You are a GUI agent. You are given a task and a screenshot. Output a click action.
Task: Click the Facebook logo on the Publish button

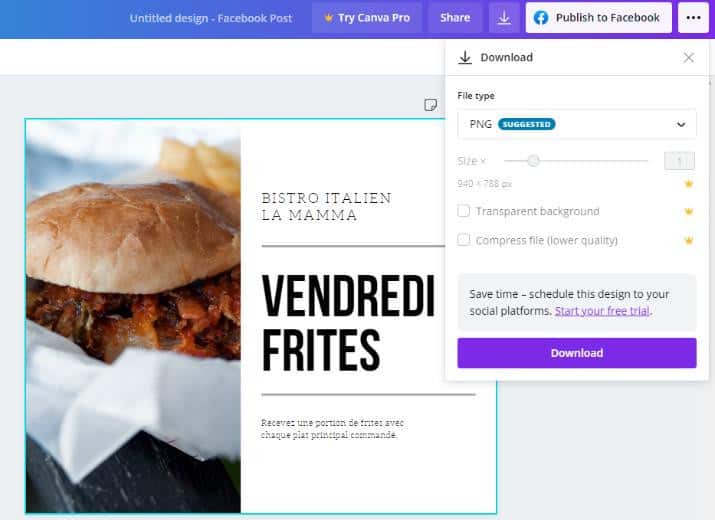point(541,18)
